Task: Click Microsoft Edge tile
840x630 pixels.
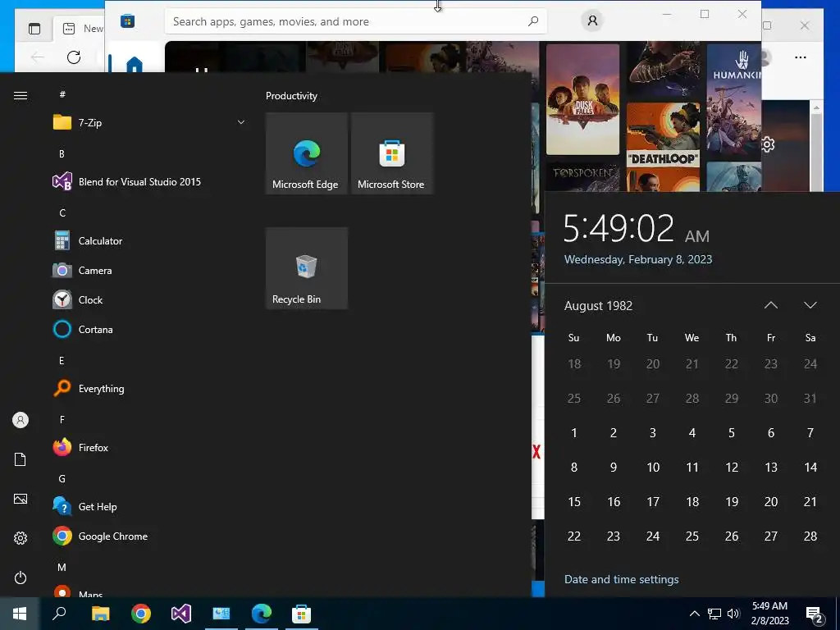Action: (x=307, y=153)
